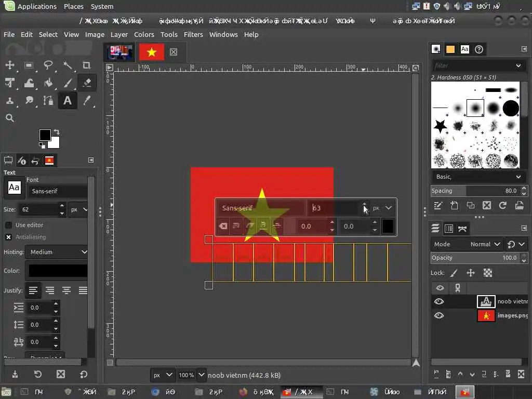Swap foreground and background colors

[x=57, y=131]
